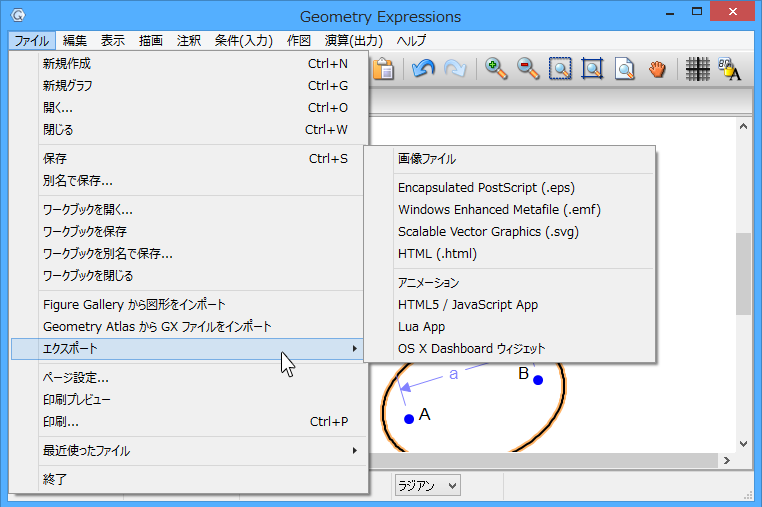The height and width of the screenshot is (507, 762).
Task: Choose 別名で保存... menu item
Action: tap(187, 181)
